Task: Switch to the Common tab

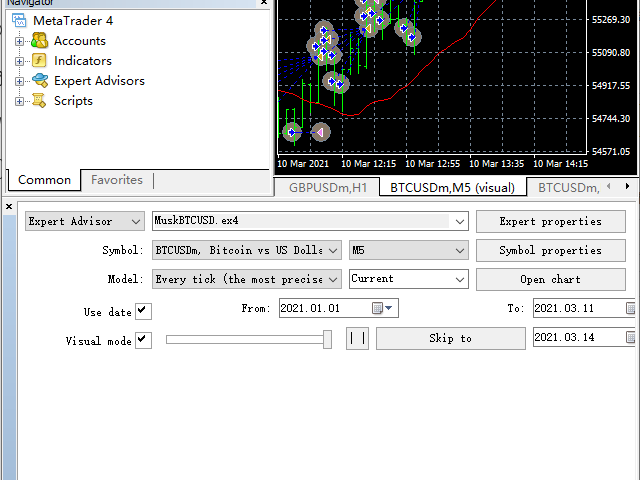Action: (x=44, y=180)
